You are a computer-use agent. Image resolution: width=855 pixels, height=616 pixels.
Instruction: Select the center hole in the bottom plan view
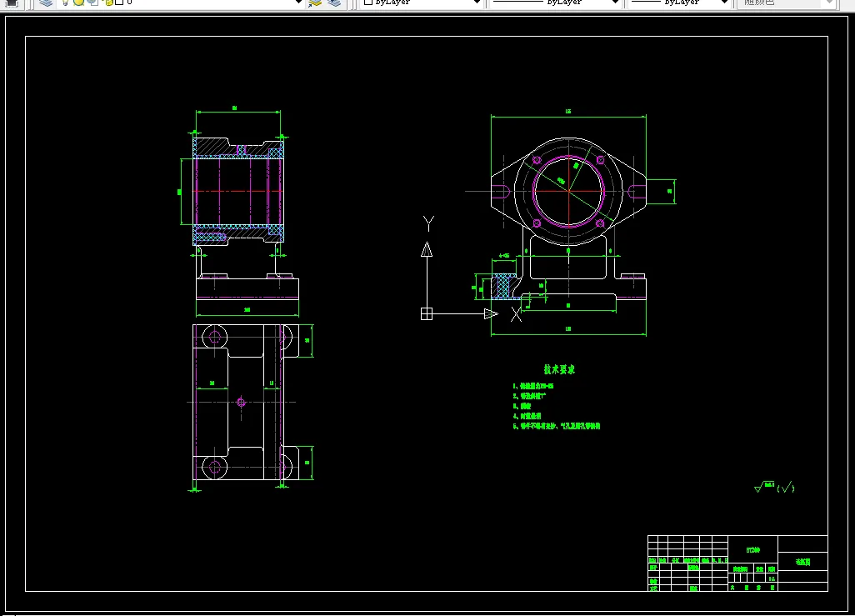coord(241,403)
